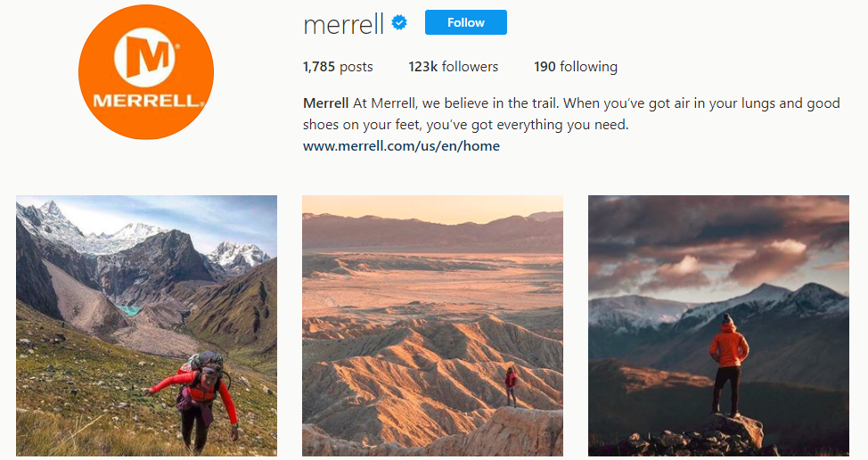Open the orange jacket person on rock photo
868x460 pixels.
(718, 325)
